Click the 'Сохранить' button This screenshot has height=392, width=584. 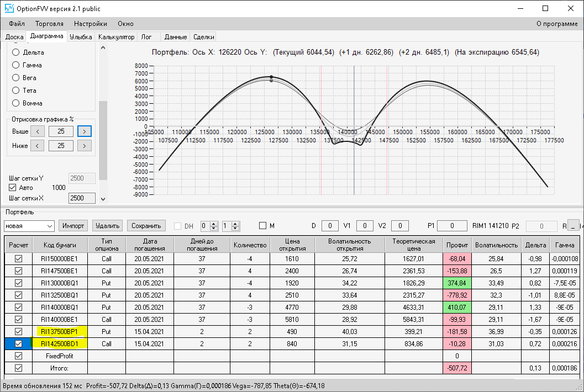coord(146,226)
